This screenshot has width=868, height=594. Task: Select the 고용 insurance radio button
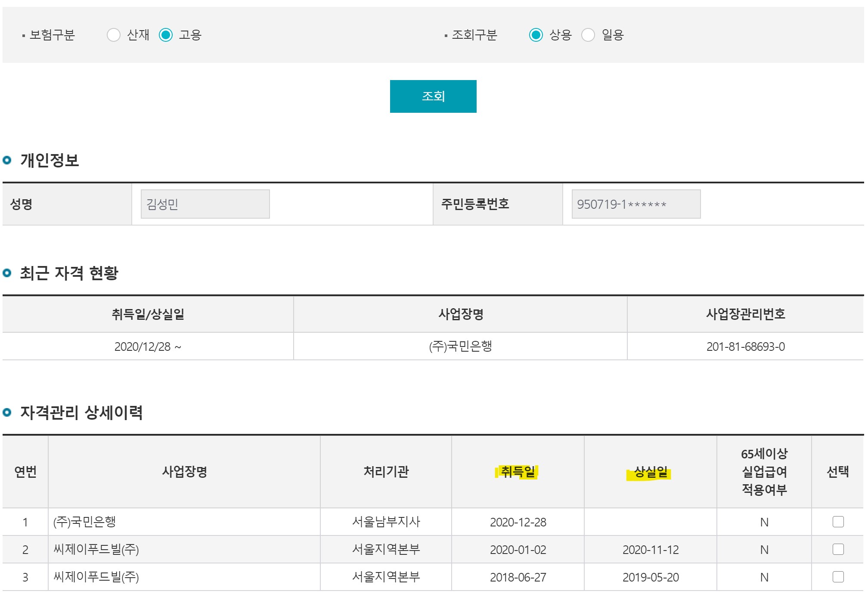click(x=166, y=35)
